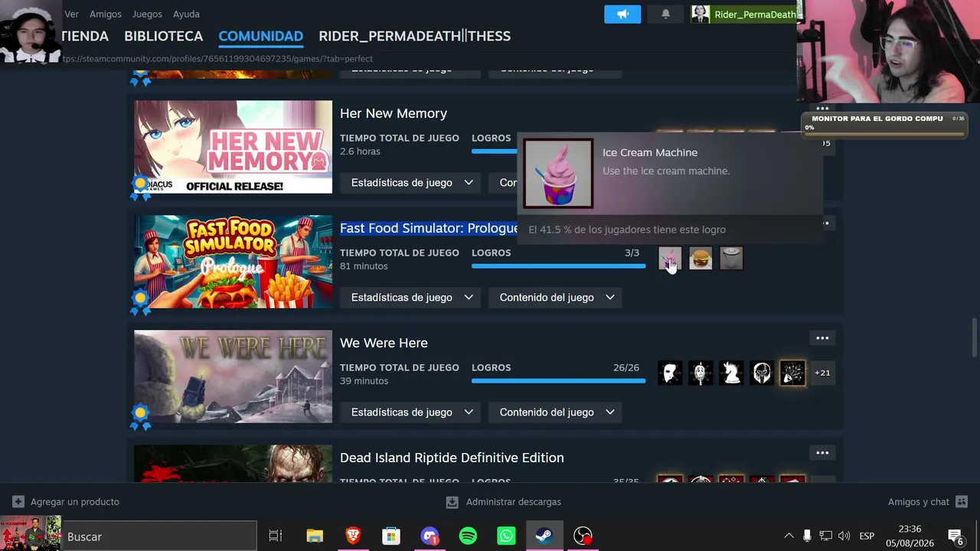980x551 pixels.
Task: Click the knight helmet achievement icon
Action: [x=762, y=373]
